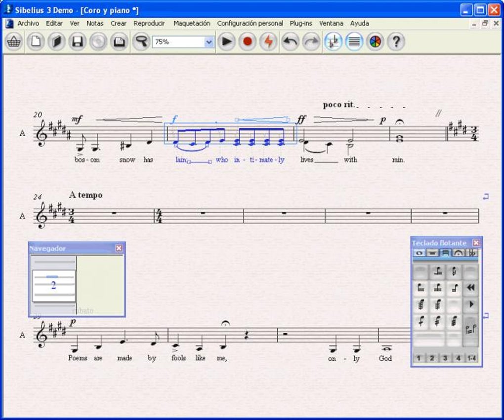Open the Maquetación menu
The height and width of the screenshot is (420, 504).
[x=192, y=23]
